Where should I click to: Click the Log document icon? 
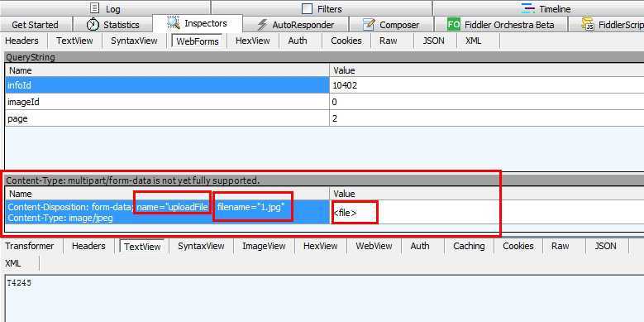coord(95,8)
